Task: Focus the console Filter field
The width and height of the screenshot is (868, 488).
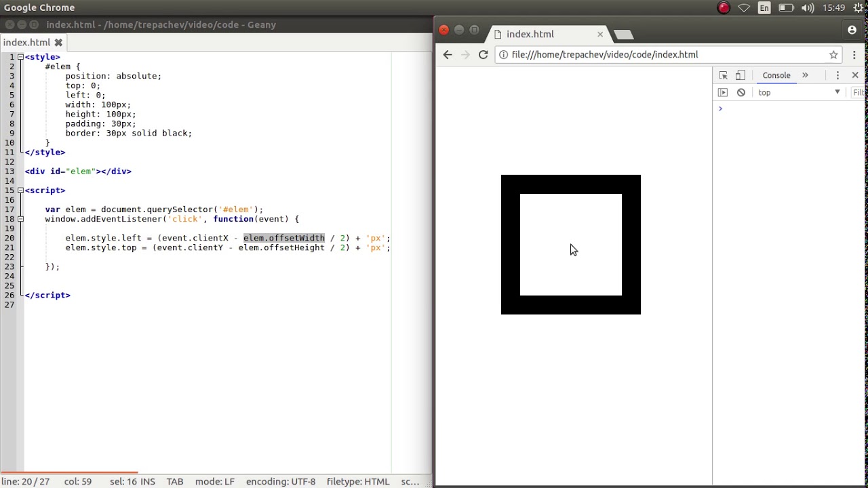Action: [x=859, y=93]
